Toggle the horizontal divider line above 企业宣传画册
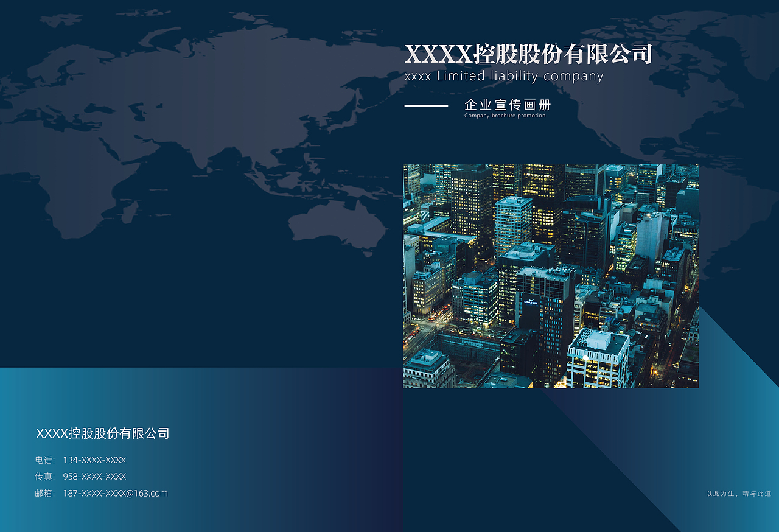The width and height of the screenshot is (779, 532). pos(426,105)
